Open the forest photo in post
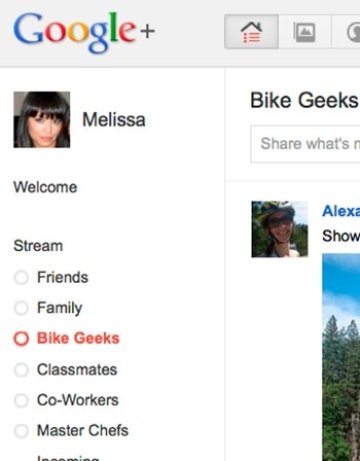360x461 pixels. pos(341,357)
